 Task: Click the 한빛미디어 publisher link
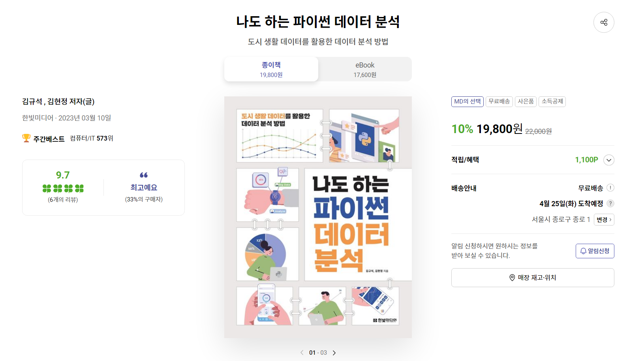(38, 118)
